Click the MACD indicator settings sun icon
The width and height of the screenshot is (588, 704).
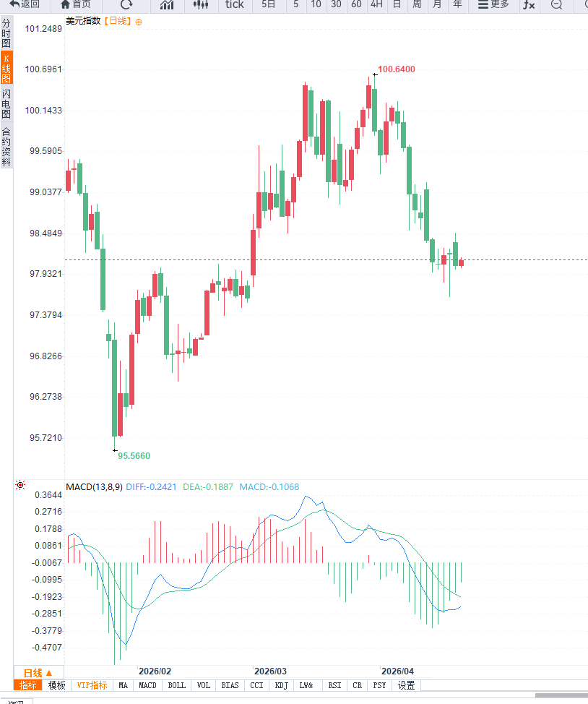tap(20, 485)
